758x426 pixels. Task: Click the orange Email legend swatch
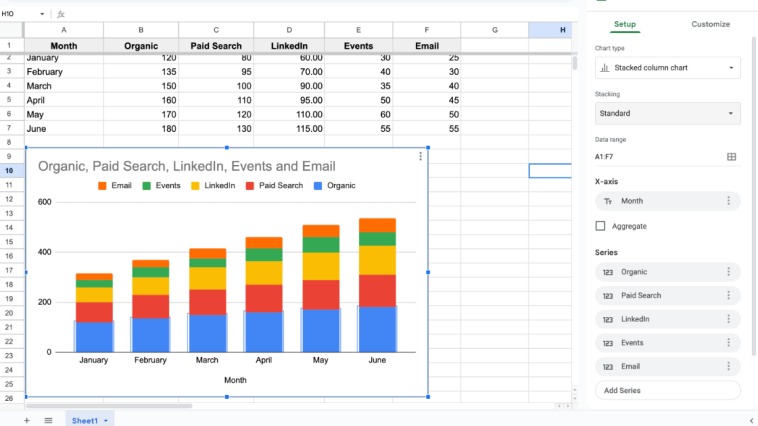pos(102,185)
